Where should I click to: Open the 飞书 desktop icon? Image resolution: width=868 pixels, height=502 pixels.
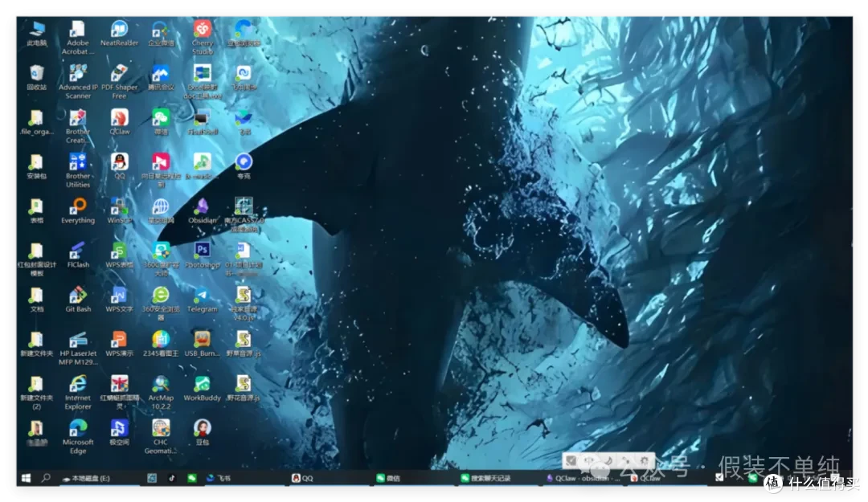coord(244,122)
